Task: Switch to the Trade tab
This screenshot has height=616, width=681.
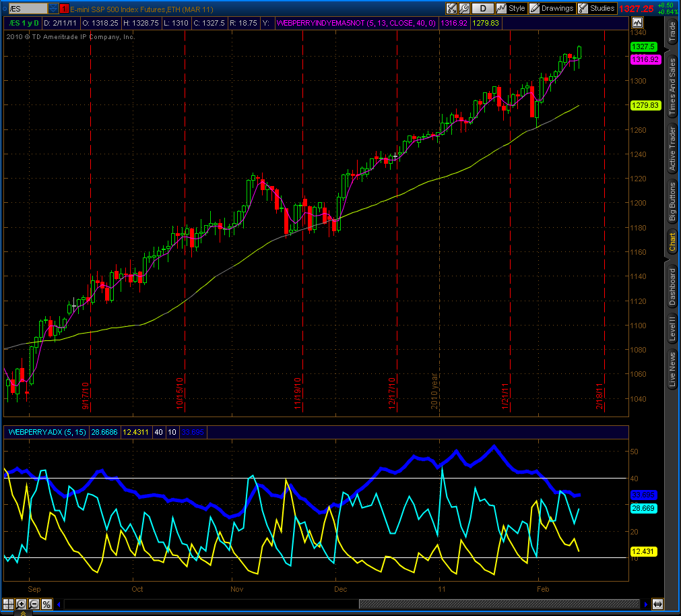Action: [672, 31]
